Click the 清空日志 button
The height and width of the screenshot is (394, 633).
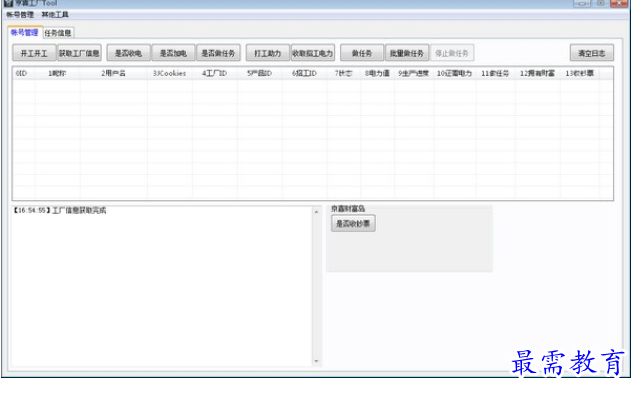point(592,53)
